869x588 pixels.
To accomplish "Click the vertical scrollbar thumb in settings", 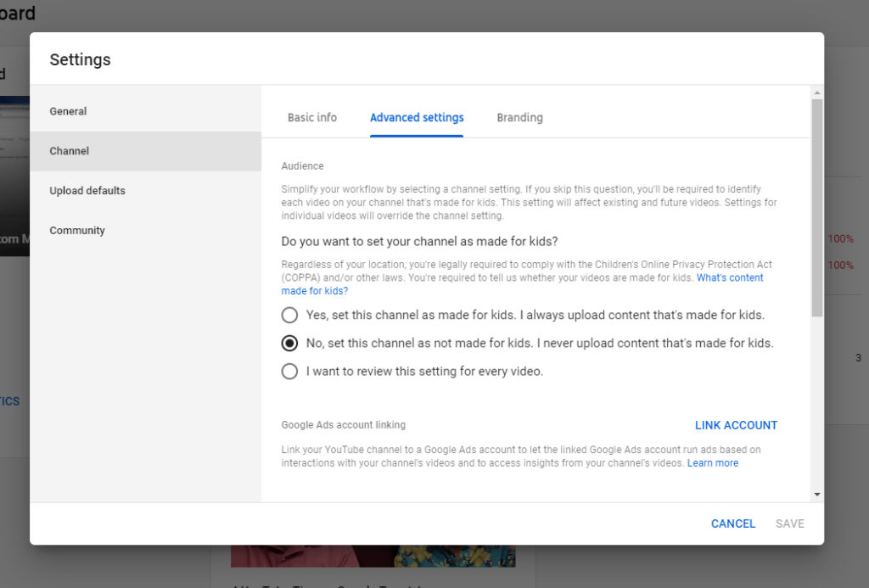I will click(816, 204).
